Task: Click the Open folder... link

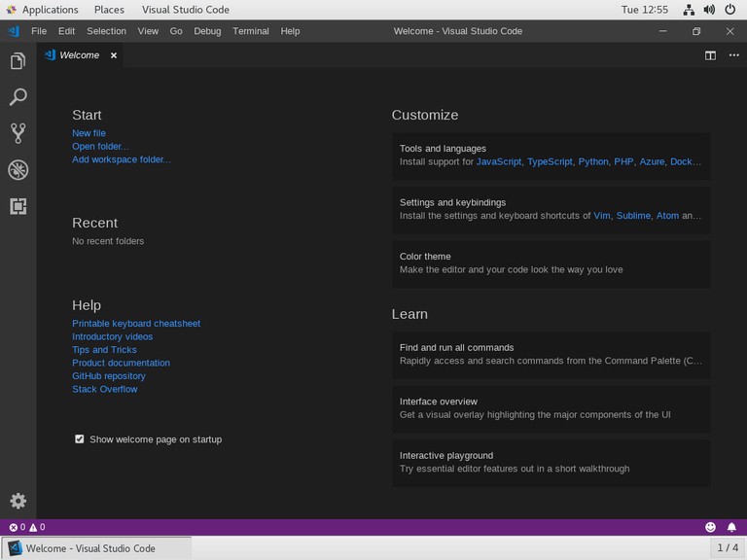Action: coord(99,147)
